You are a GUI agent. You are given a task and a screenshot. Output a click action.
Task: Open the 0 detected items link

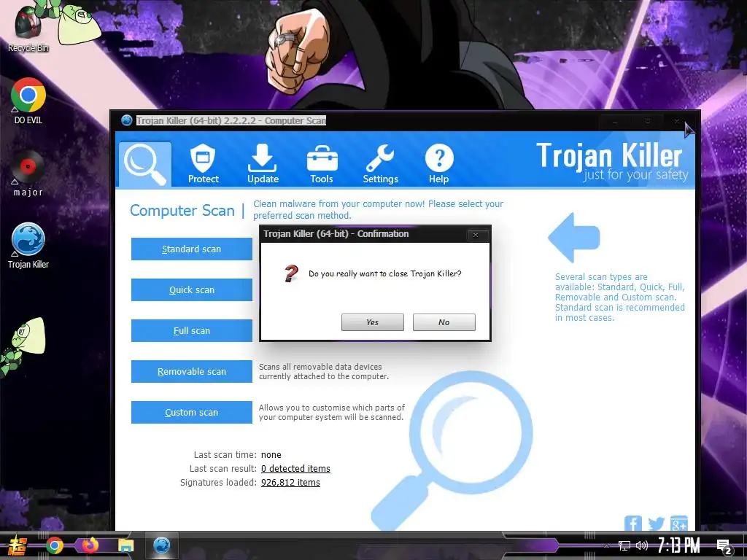click(x=295, y=469)
